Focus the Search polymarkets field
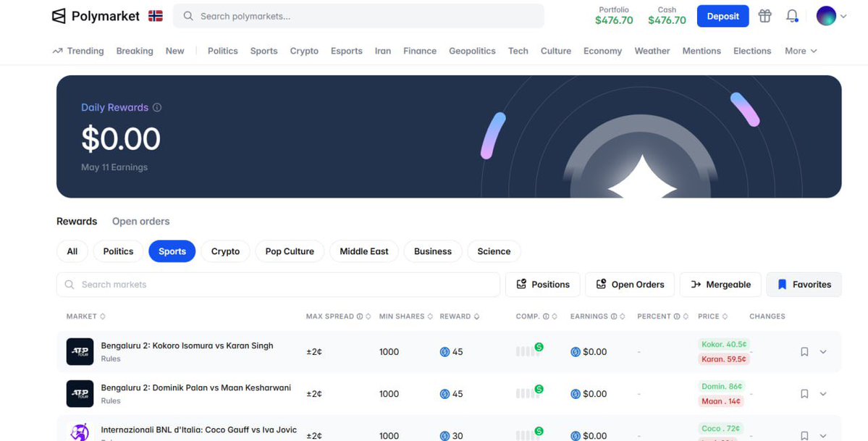This screenshot has width=868, height=441. tap(359, 16)
